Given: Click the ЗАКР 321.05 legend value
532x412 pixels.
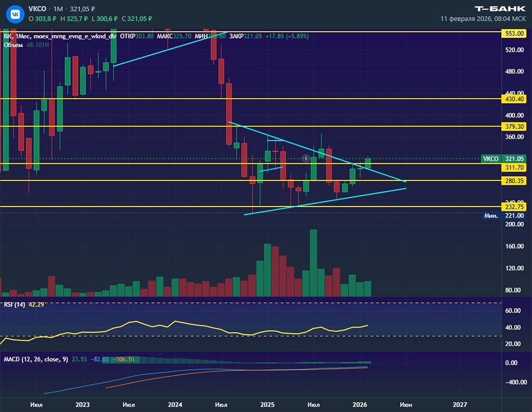Looking at the screenshot, I should click(x=245, y=36).
